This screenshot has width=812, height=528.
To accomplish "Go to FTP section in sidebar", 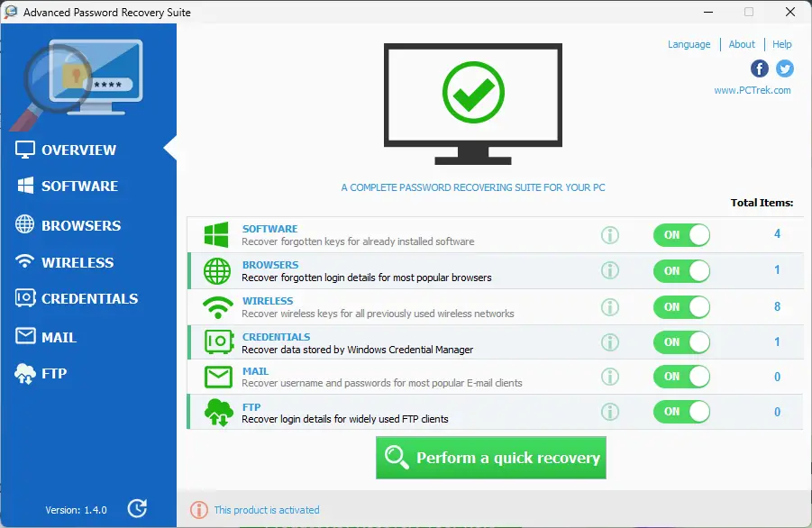I will coord(41,373).
